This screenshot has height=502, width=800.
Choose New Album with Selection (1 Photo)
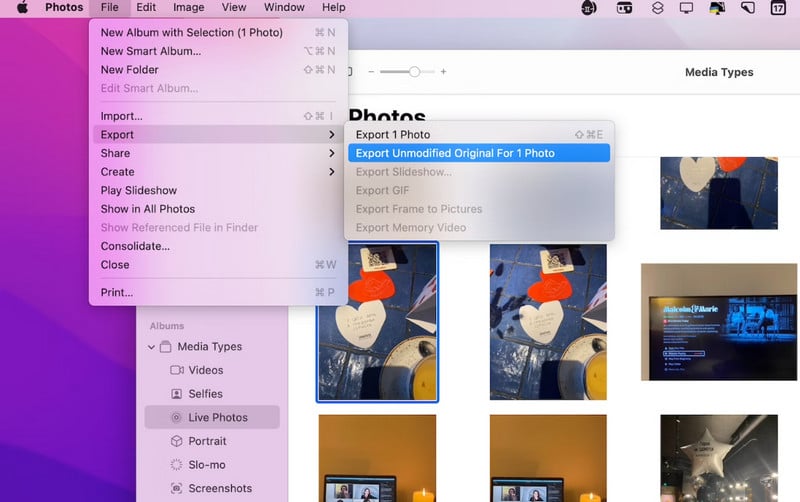[x=218, y=32]
